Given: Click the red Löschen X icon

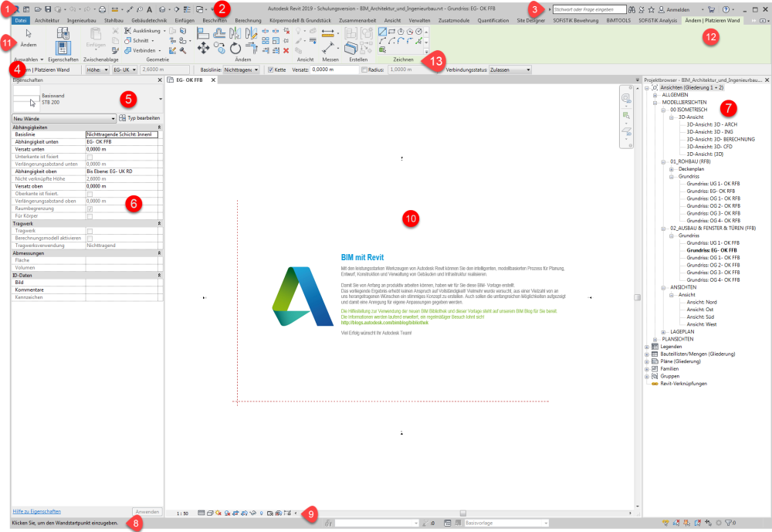Looking at the screenshot, I should point(286,50).
